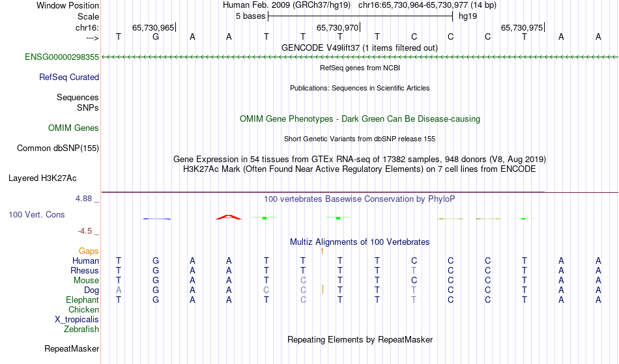The width and height of the screenshot is (619, 364).
Task: Click the faded T in the Elephant row
Action: coord(413,300)
